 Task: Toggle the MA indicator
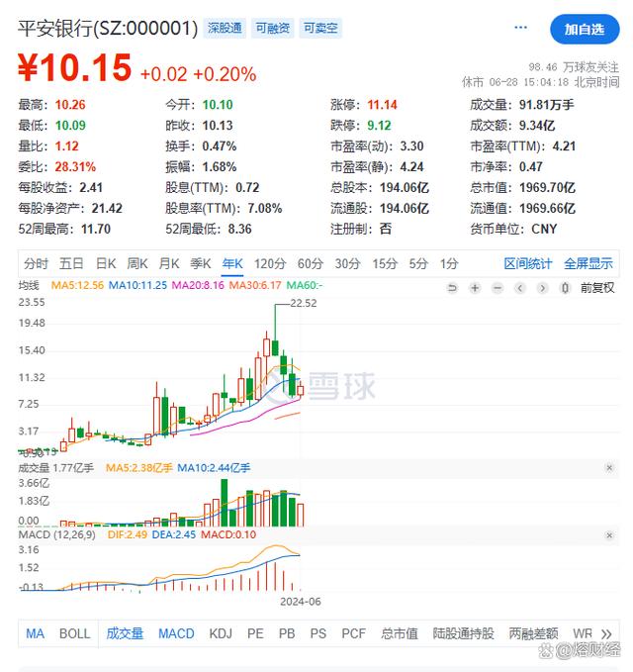pos(36,633)
